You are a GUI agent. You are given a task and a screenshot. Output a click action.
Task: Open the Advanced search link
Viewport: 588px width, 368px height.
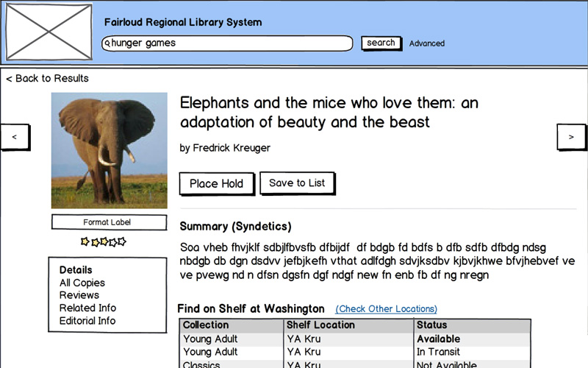coord(426,43)
